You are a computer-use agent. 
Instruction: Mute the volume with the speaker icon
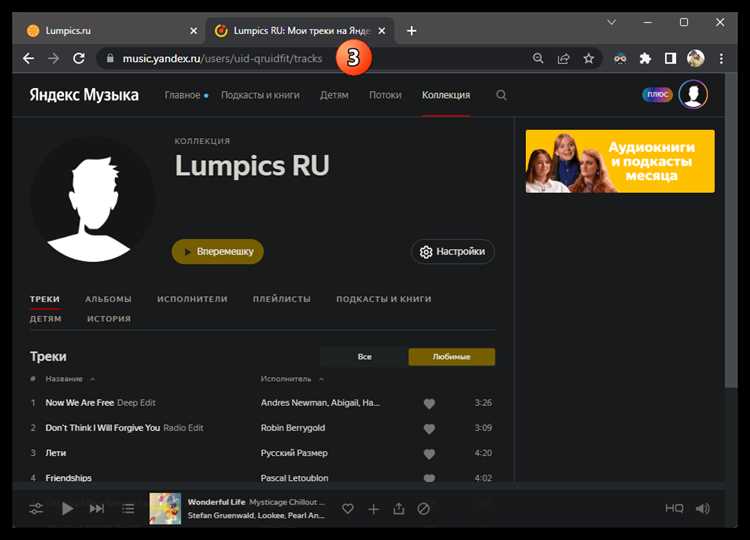[703, 509]
